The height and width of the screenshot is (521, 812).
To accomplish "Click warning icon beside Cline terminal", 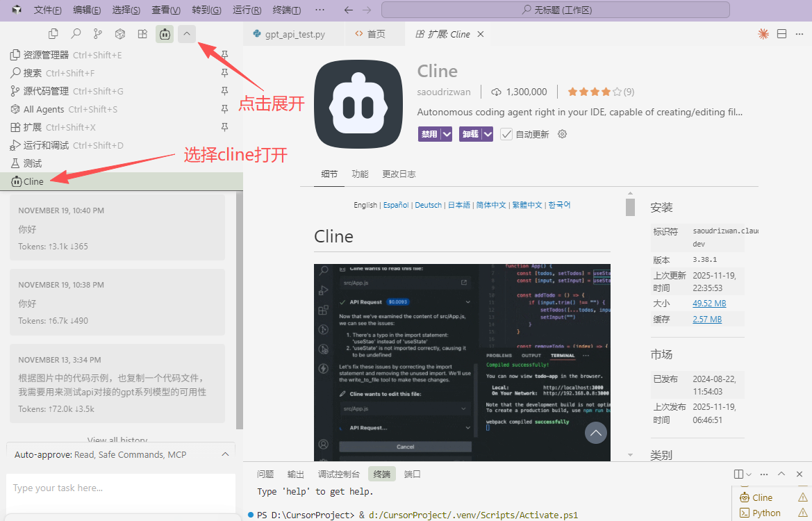I will [x=803, y=497].
